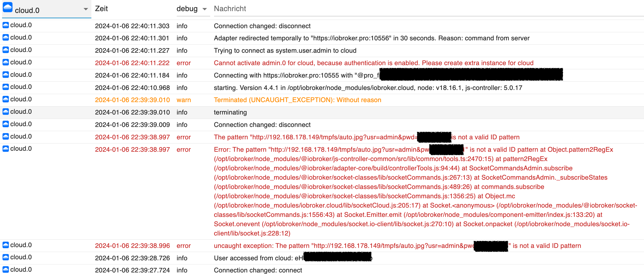Viewport: 644px width, 274px height.
Task: Click cloud icon on the UNCAUGHT_EXCEPTION warn row
Action: click(x=6, y=99)
